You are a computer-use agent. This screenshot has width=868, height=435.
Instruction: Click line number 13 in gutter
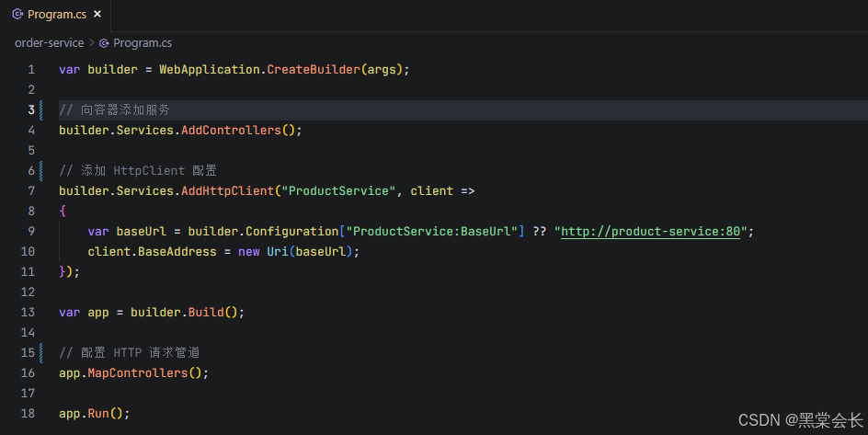pos(28,312)
